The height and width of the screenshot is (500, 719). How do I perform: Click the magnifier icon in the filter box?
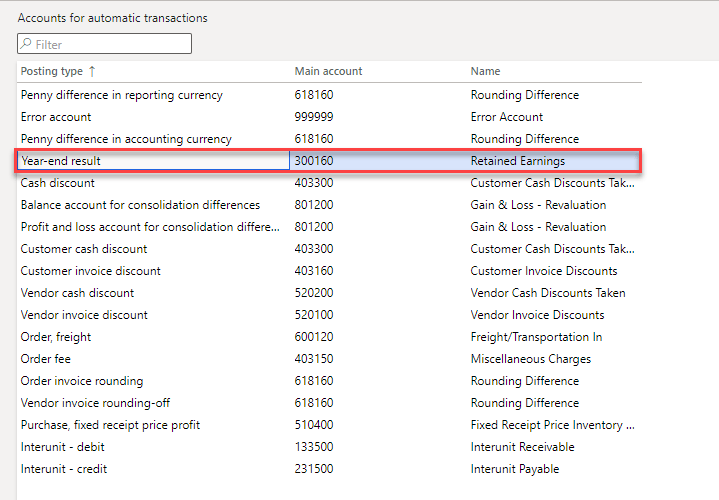click(26, 44)
